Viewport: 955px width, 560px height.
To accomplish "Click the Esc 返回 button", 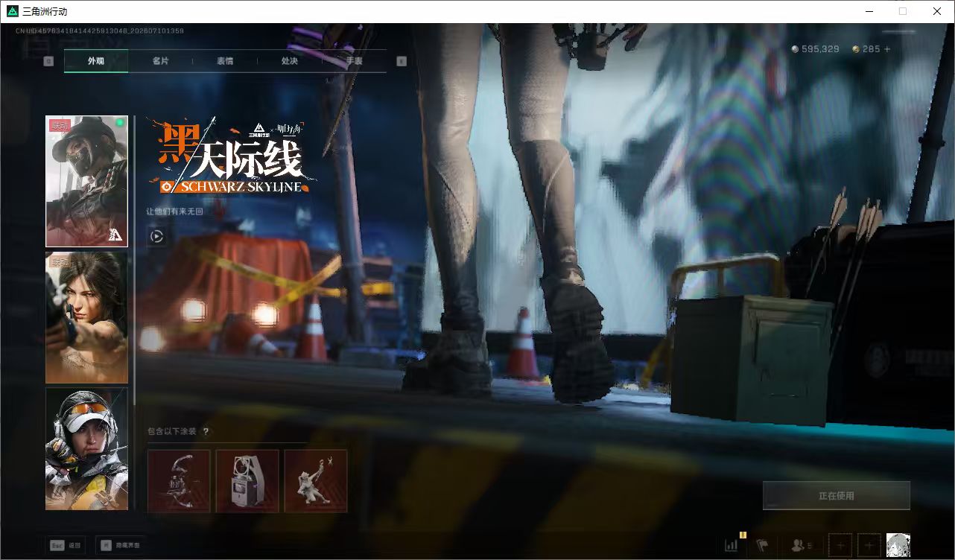I will [66, 545].
